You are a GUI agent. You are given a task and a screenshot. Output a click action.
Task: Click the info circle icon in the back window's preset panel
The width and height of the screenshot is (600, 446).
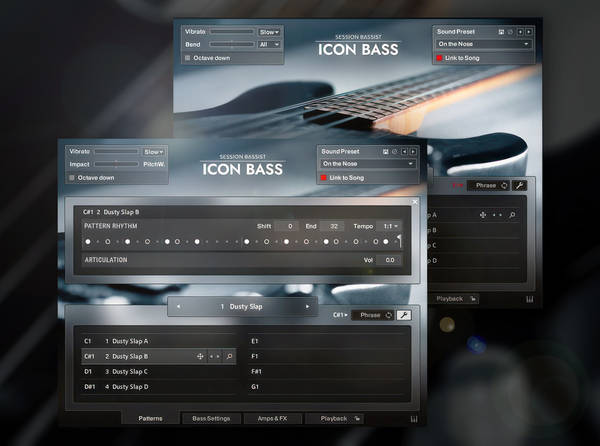tap(510, 32)
